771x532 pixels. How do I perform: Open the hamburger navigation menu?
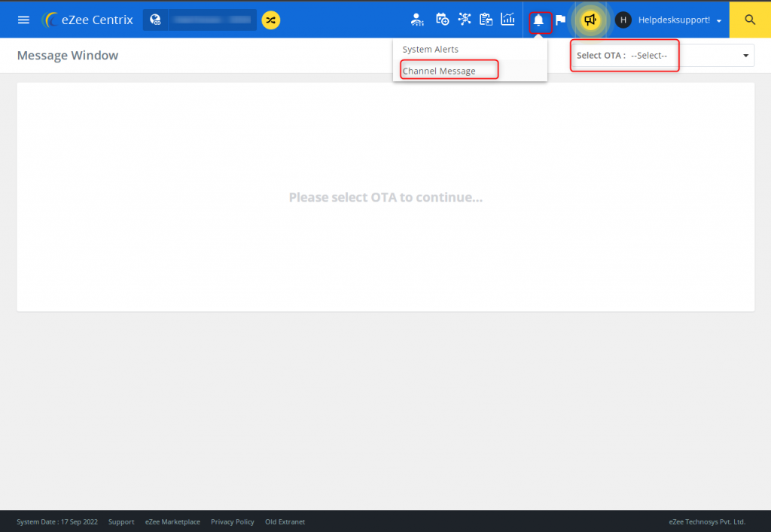(23, 20)
